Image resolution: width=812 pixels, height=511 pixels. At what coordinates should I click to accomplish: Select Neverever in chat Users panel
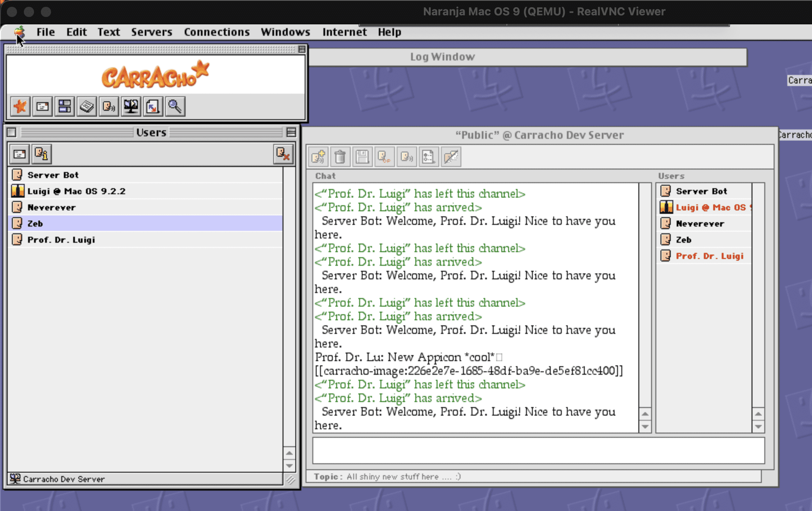(704, 223)
